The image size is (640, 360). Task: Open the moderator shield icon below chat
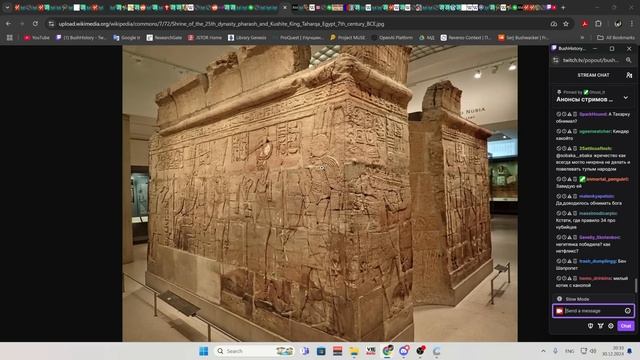pyautogui.click(x=590, y=326)
